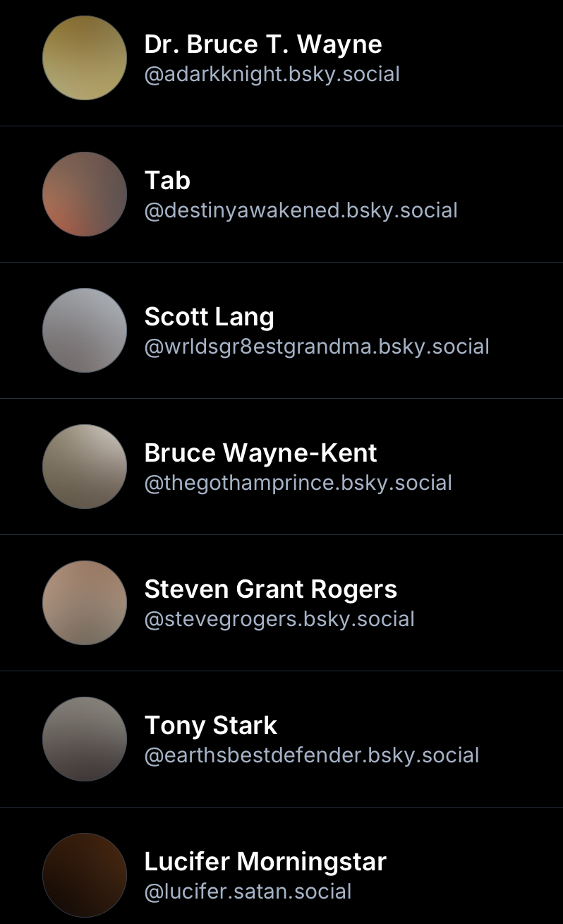Click Dr. Bruce T. Wayne's profile avatar
This screenshot has width=563, height=924.
85,58
